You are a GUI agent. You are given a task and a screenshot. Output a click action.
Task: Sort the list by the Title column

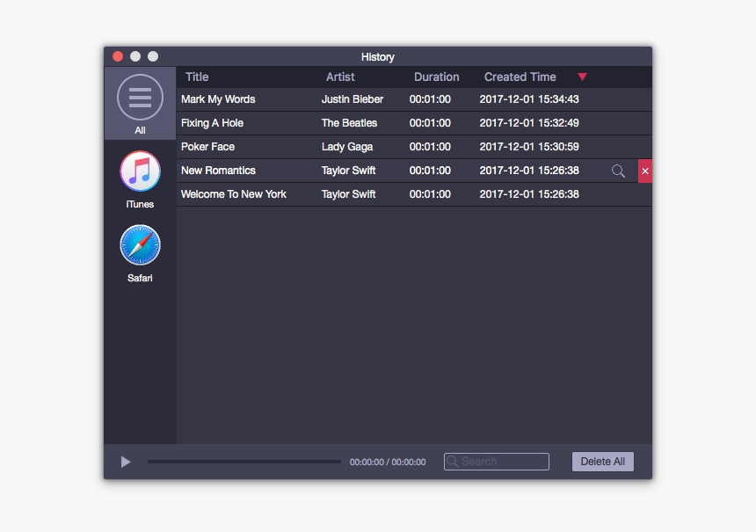click(x=195, y=77)
